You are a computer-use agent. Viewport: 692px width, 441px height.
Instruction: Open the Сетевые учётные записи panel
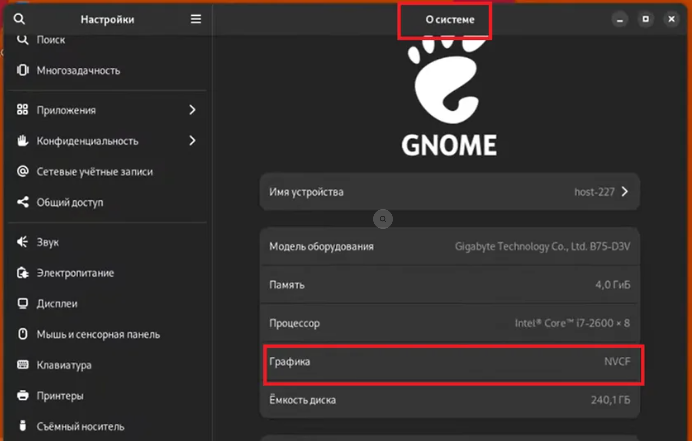coord(107,171)
